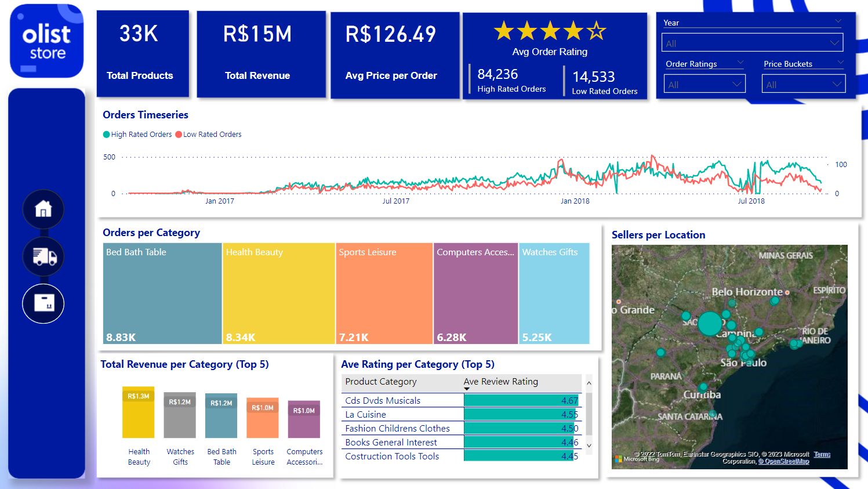This screenshot has width=868, height=489.
Task: Open the delivery truck page icon
Action: pyautogui.click(x=43, y=256)
